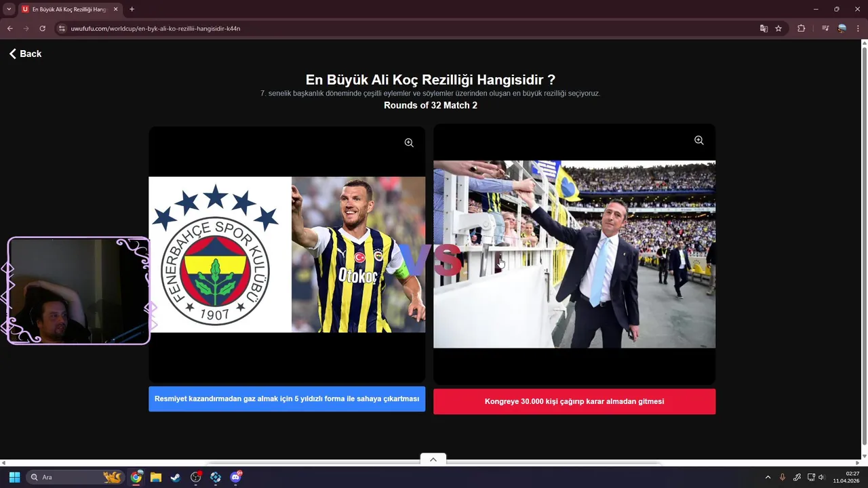Go back using the Back arrow link

pos(25,54)
